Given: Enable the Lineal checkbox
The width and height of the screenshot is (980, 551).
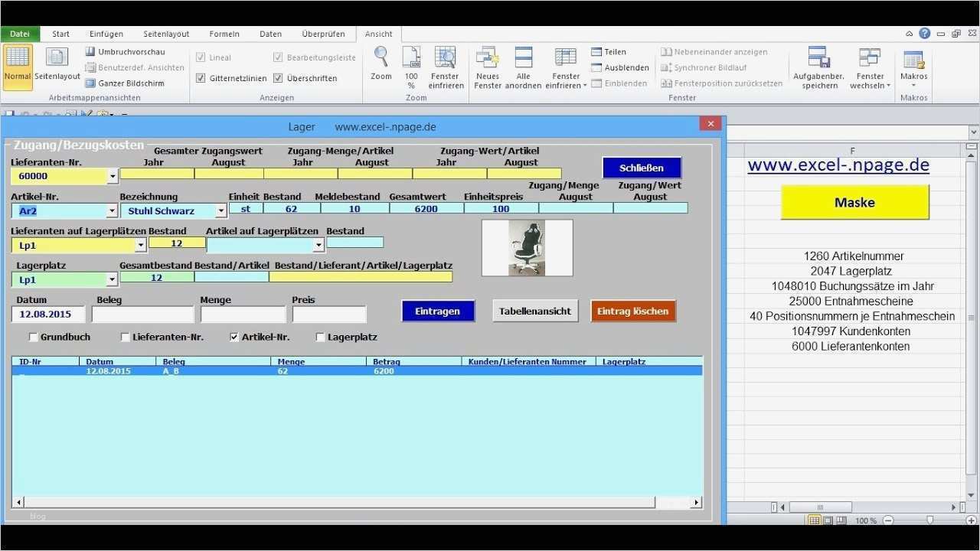Looking at the screenshot, I should 201,57.
